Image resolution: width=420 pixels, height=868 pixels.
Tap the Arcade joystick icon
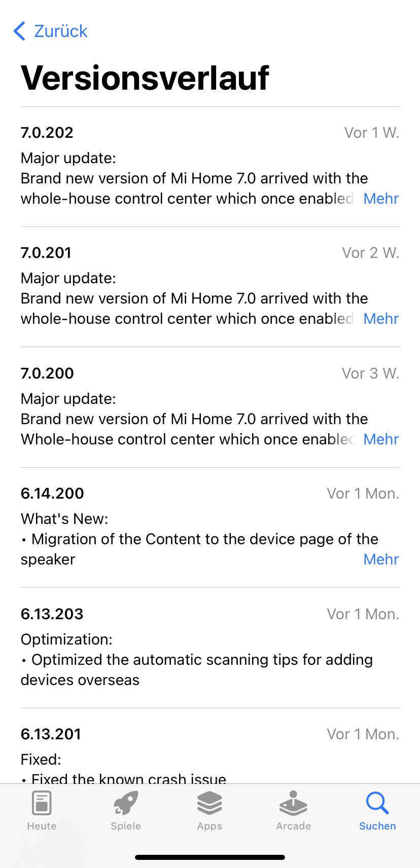(293, 803)
